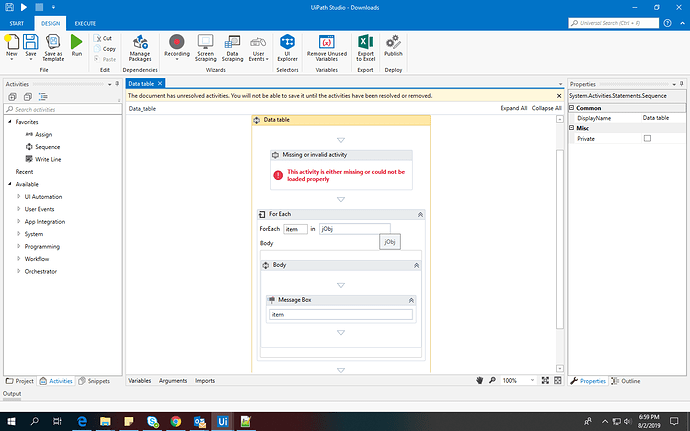Collapse the Available tree node

point(10,184)
